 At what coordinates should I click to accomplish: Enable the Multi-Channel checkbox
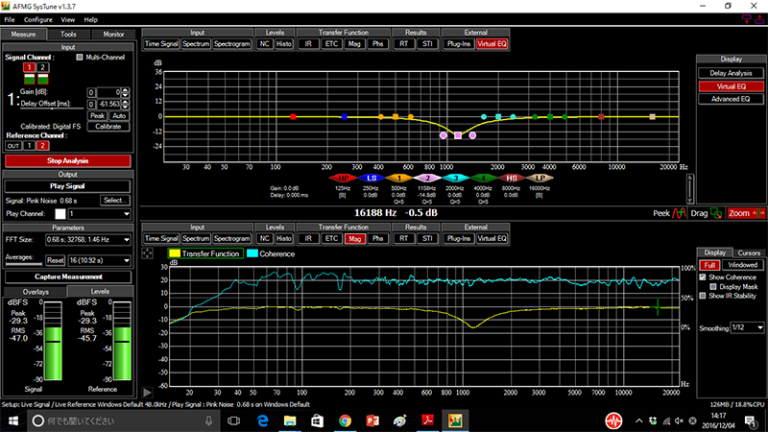tap(81, 58)
